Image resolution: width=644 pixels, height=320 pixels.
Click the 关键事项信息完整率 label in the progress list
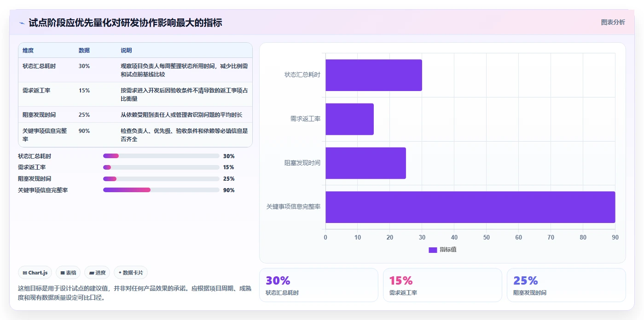[x=43, y=190]
